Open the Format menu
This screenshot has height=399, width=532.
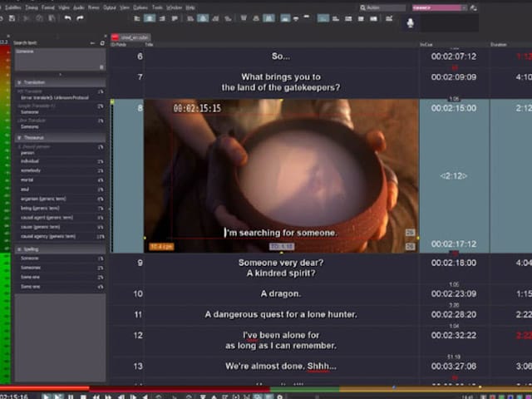click(x=48, y=7)
